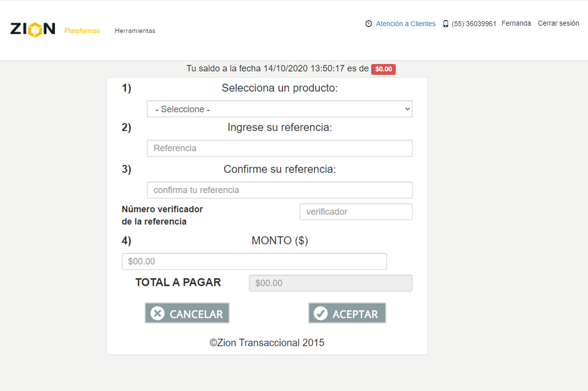
Task: Click the phone number (55) 36039961
Action: pyautogui.click(x=474, y=24)
